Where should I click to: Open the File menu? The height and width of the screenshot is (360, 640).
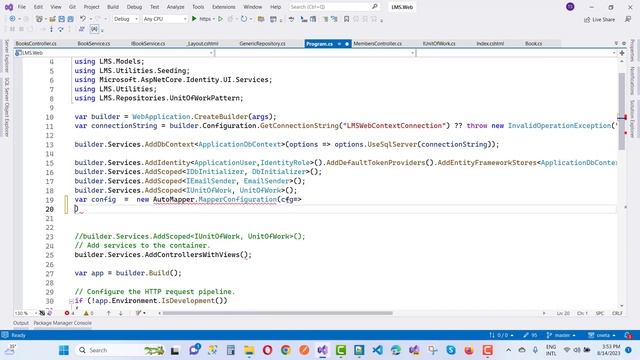[x=22, y=7]
